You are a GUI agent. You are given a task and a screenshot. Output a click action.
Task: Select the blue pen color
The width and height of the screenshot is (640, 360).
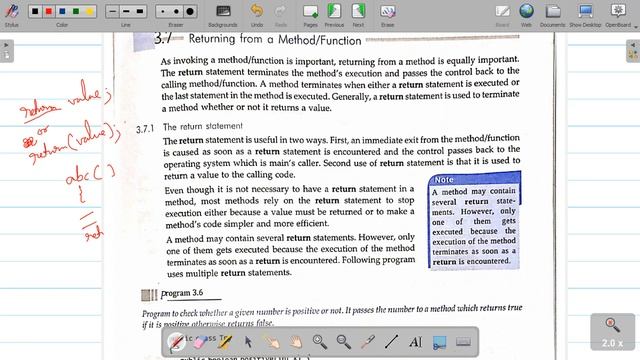(x=62, y=11)
